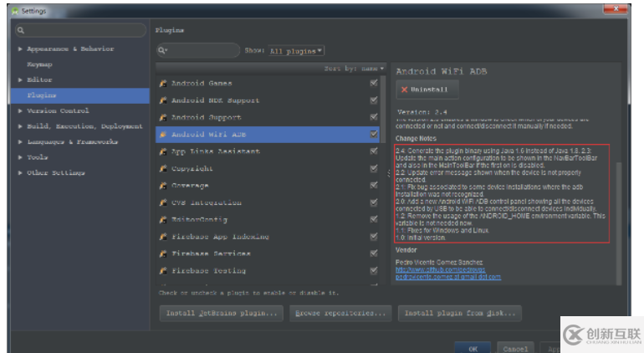This screenshot has height=353, width=644.
Task: Click Install JetBrains plugin button
Action: point(221,313)
